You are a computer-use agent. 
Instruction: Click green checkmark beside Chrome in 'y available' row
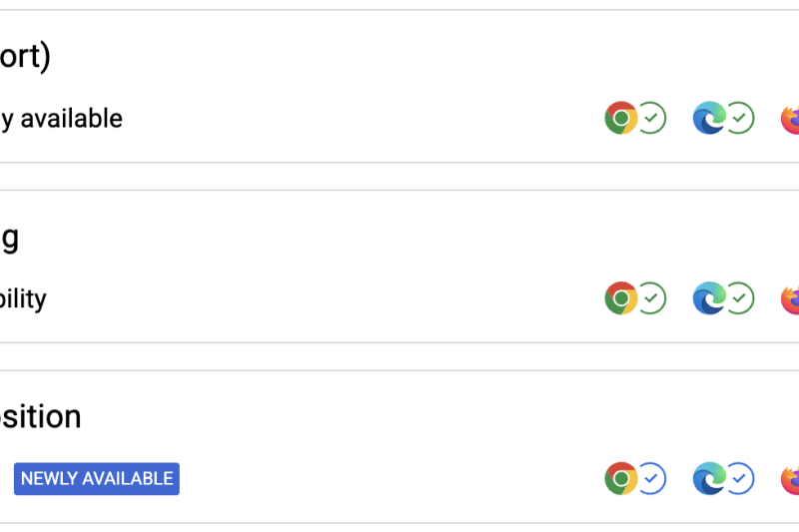651,118
